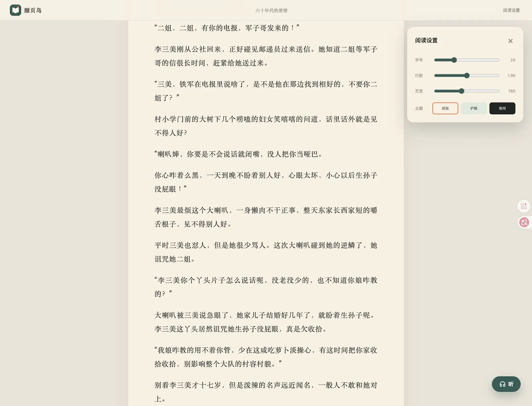
Task: Click paragraph starting 别看李三美才十七岁
Action: [266, 392]
